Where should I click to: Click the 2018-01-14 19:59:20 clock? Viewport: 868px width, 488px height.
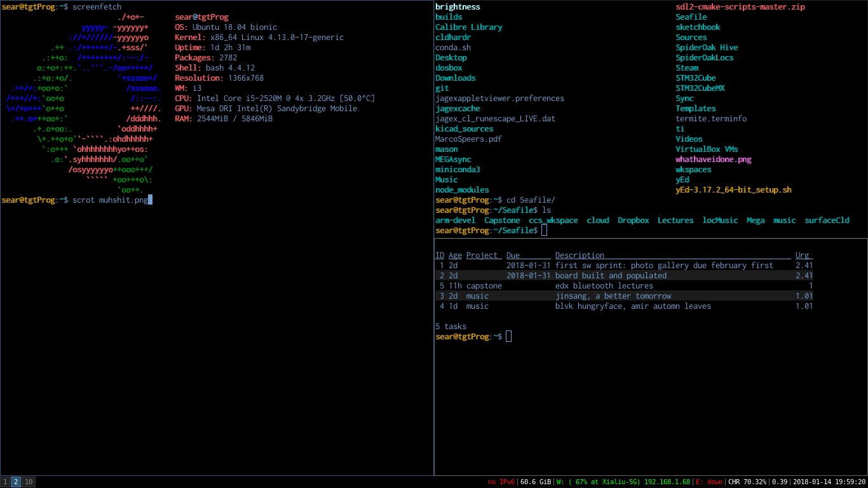point(829,482)
